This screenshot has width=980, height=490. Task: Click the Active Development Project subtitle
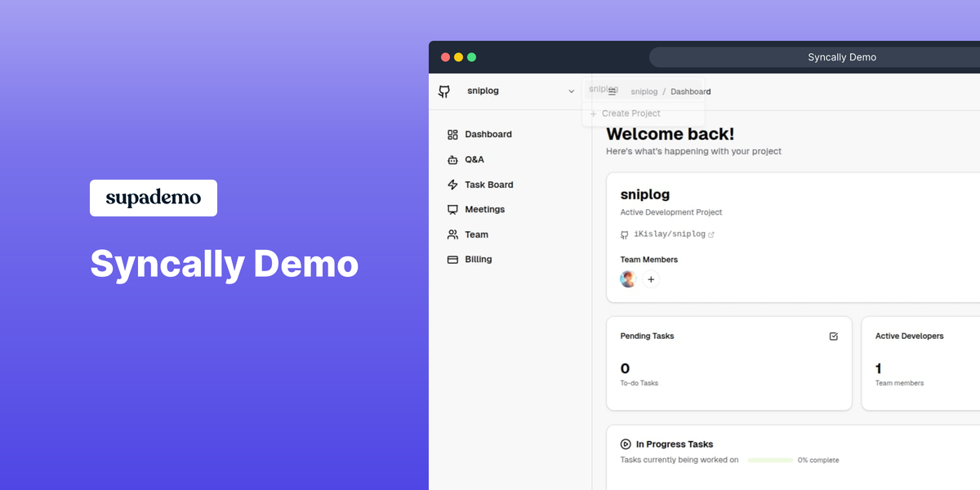pos(671,212)
